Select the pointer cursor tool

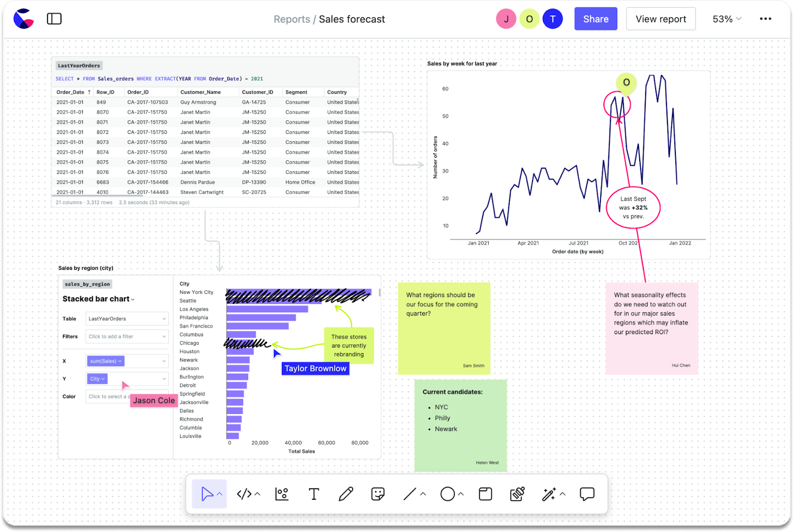206,494
